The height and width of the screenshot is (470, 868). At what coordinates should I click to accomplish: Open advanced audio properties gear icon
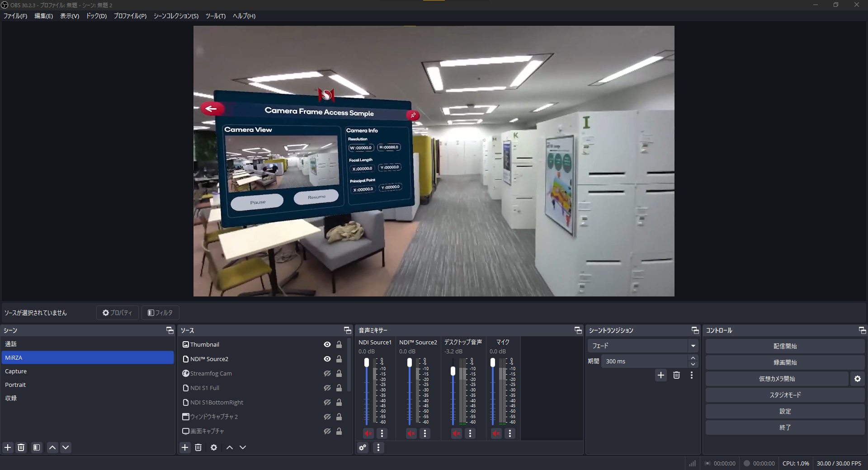tap(363, 447)
